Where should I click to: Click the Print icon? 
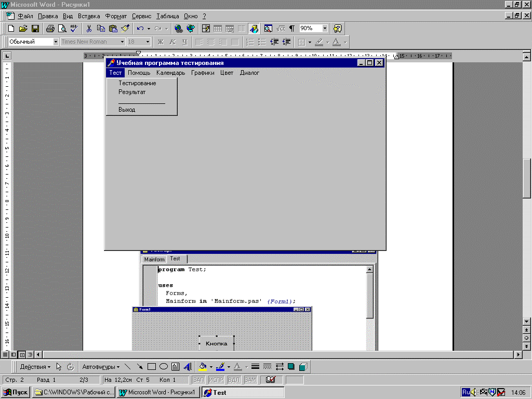pyautogui.click(x=50, y=29)
